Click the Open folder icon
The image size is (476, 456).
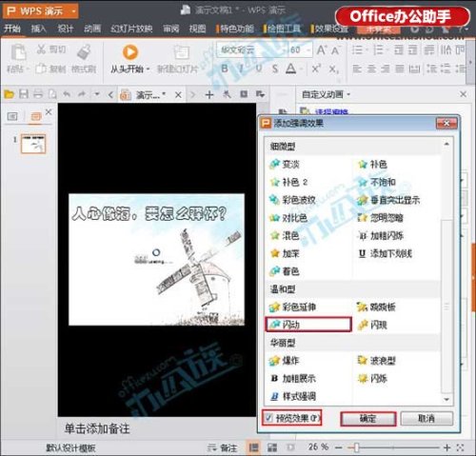click(9, 94)
